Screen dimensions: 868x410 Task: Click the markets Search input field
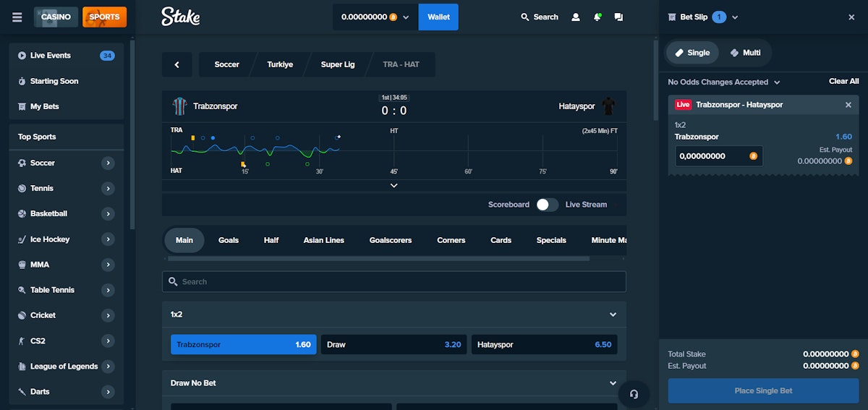click(394, 282)
